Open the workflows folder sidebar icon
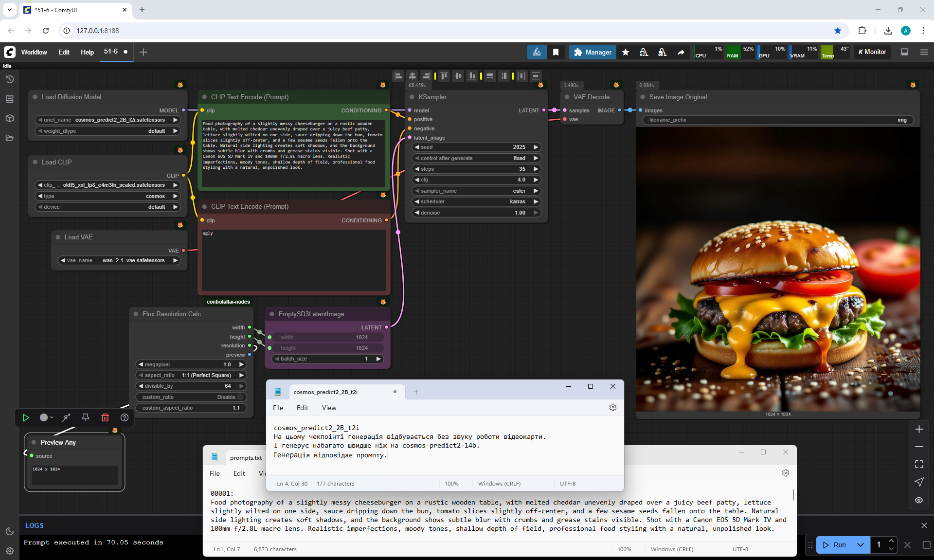 point(9,138)
